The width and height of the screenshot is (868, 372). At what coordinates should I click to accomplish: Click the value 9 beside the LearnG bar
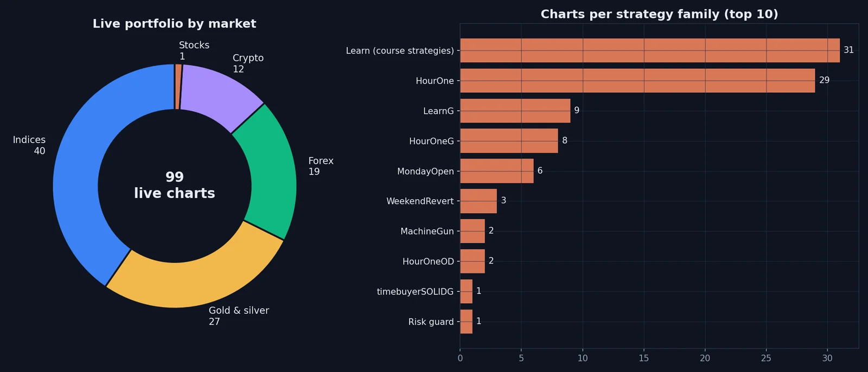click(577, 110)
